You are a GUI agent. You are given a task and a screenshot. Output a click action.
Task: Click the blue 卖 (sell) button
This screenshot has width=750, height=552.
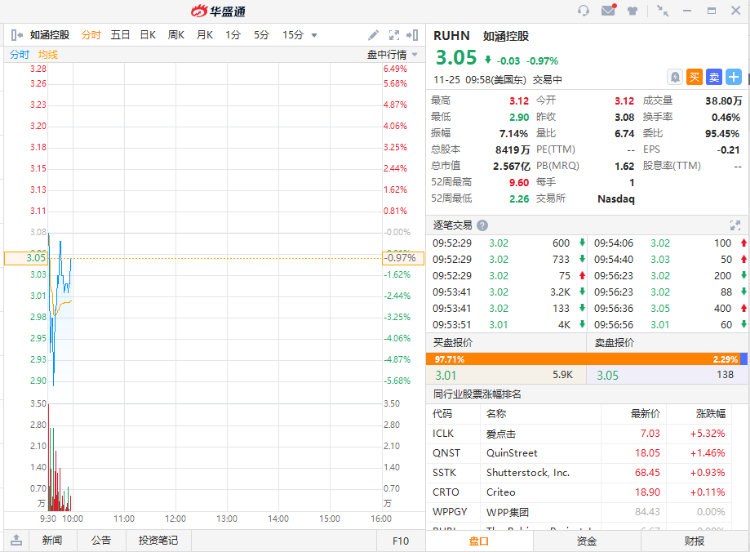point(714,77)
